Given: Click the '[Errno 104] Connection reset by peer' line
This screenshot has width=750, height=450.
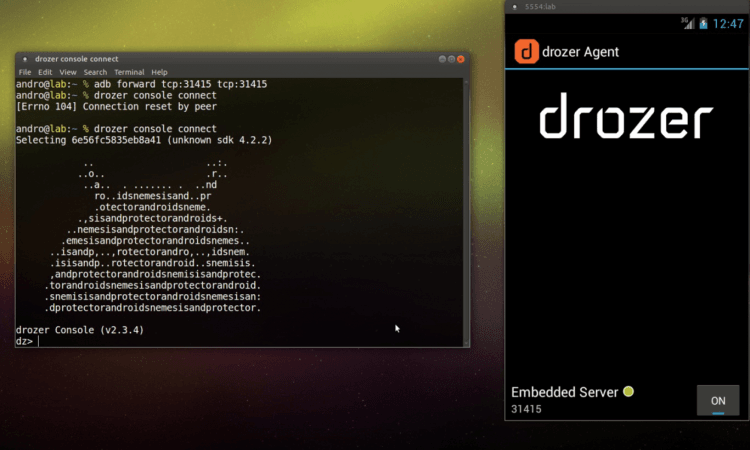Looking at the screenshot, I should 116,106.
